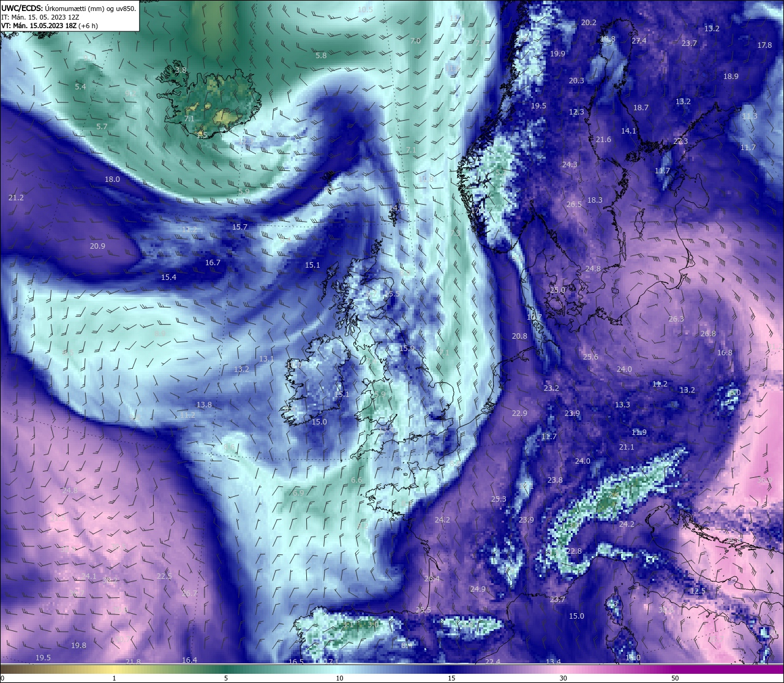Click the map value 24.9
This screenshot has height=683, width=784.
pos(478,589)
